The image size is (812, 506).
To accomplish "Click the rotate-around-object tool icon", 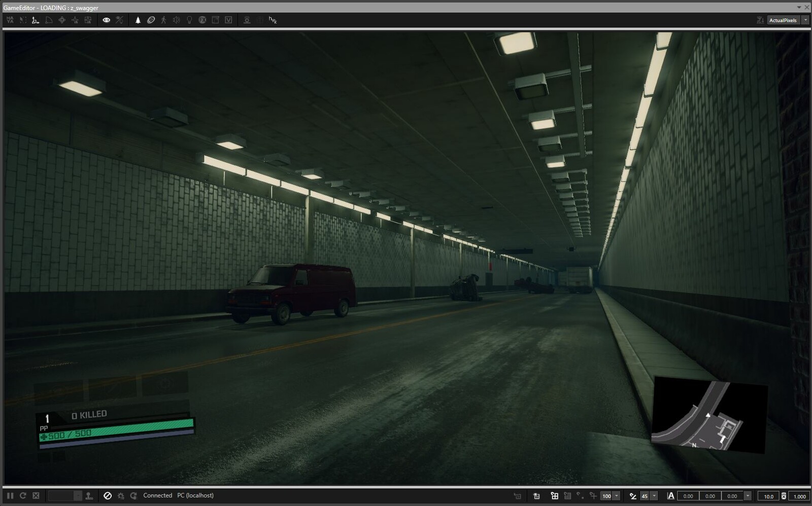I will (x=62, y=20).
